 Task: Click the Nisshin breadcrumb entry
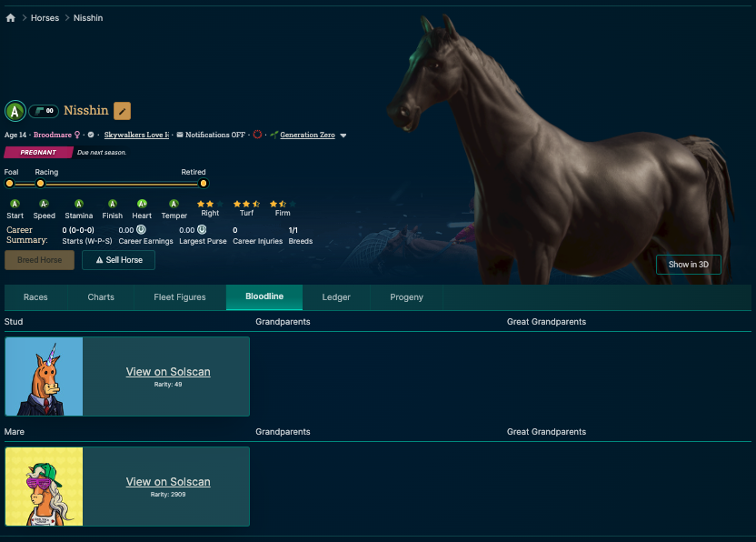88,18
